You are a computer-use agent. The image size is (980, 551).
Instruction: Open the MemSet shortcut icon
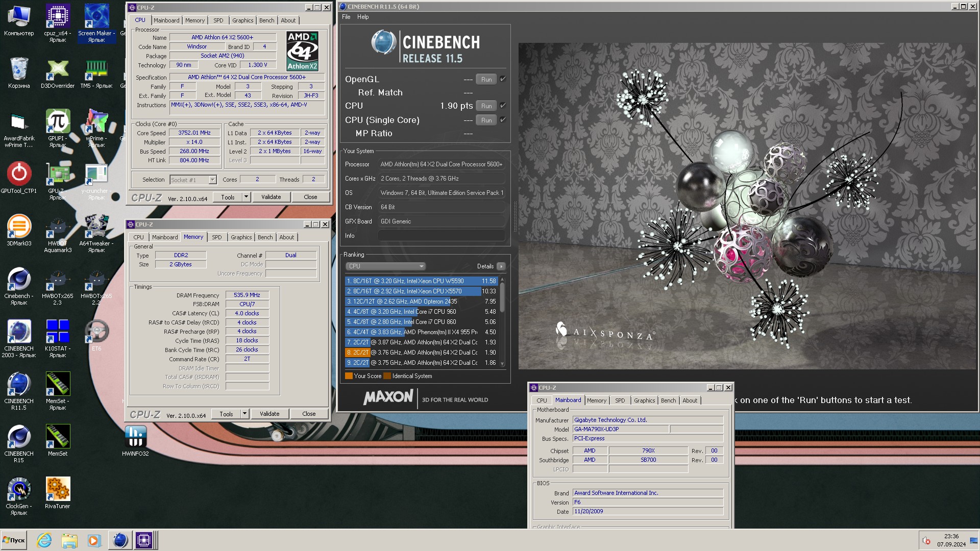(x=58, y=391)
